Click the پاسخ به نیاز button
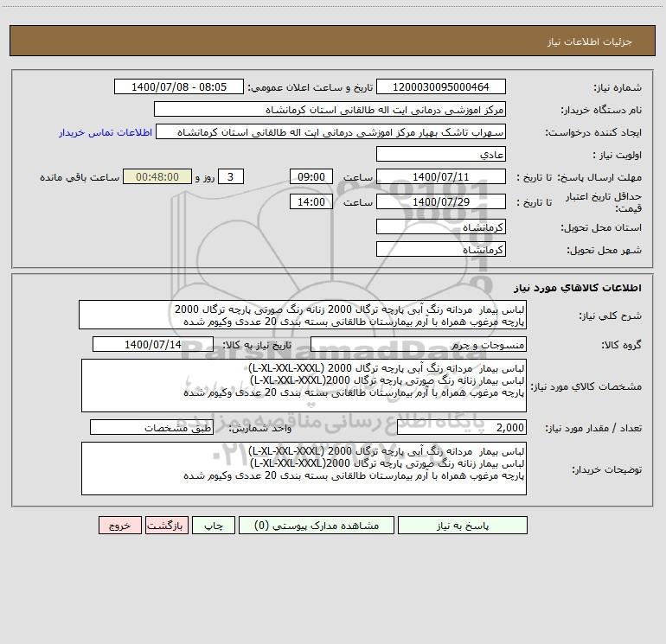Viewport: 666px width, 644px height. coord(463,525)
